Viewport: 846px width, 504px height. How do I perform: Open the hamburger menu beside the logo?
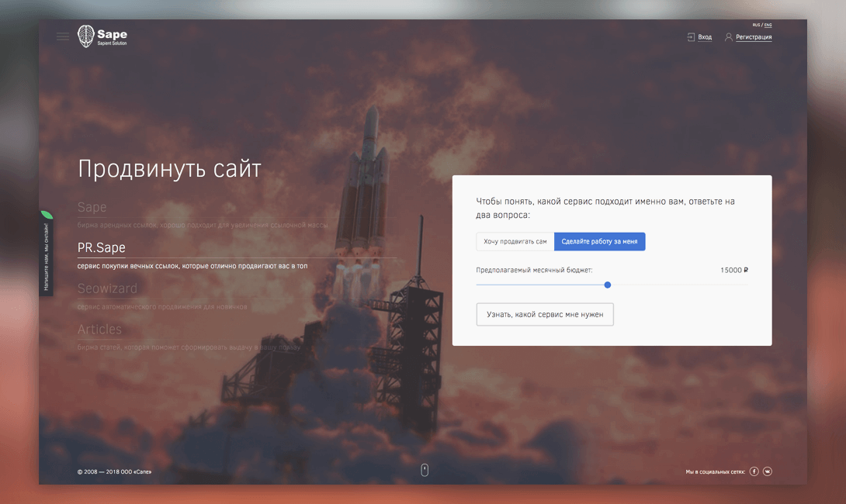click(63, 36)
